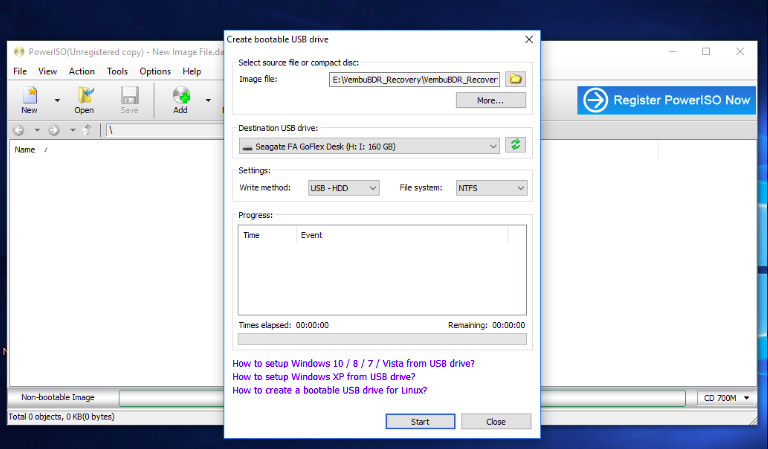Click the PowerISO title bar app icon
Image resolution: width=768 pixels, height=449 pixels.
(x=19, y=51)
